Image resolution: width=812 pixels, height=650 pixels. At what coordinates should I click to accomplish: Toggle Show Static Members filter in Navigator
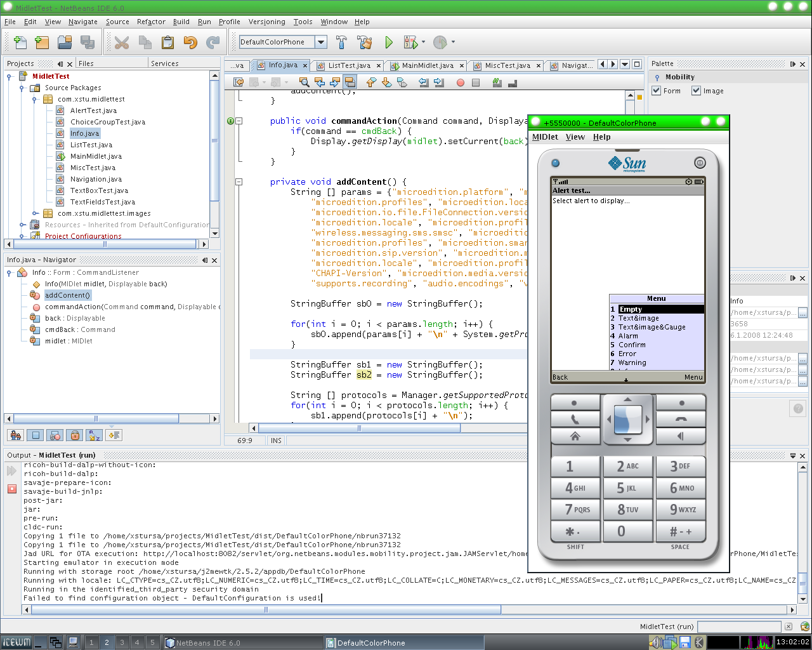pos(55,435)
